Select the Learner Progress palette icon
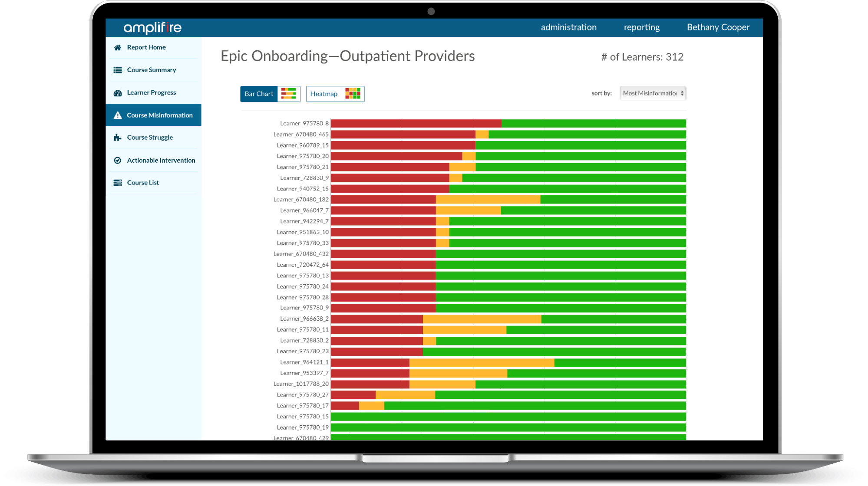This screenshot has width=868, height=486. (117, 92)
